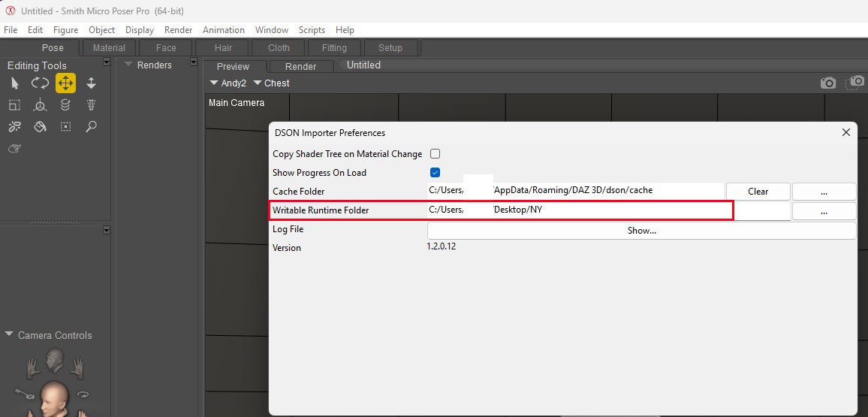Click the version number 1.2.0.12
Image resolution: width=868 pixels, height=417 pixels.
[442, 246]
